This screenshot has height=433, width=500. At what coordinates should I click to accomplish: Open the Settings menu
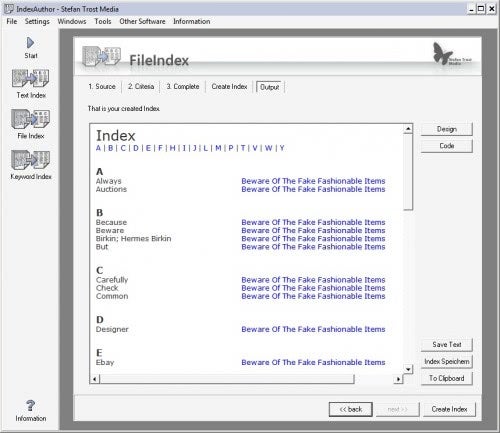click(x=37, y=21)
